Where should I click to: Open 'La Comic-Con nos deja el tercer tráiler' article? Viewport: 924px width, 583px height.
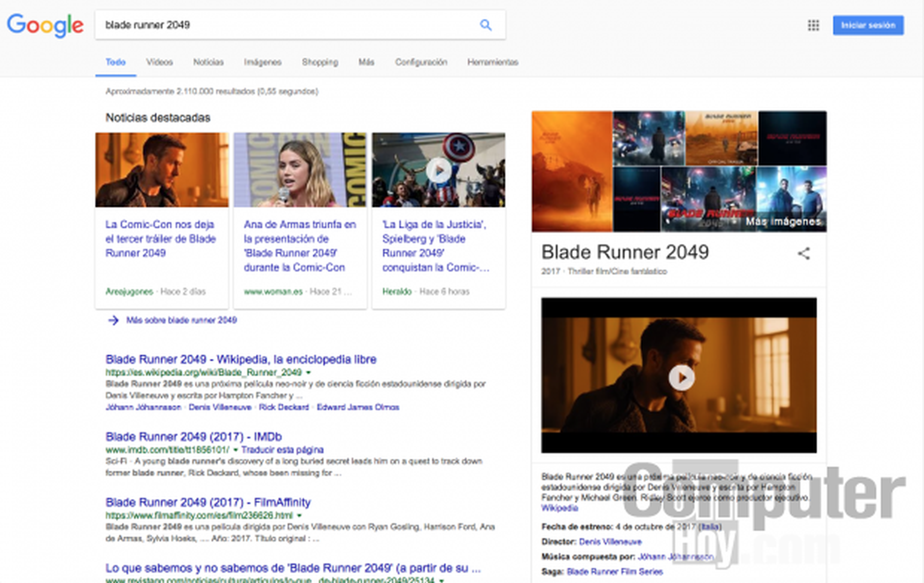pyautogui.click(x=160, y=238)
